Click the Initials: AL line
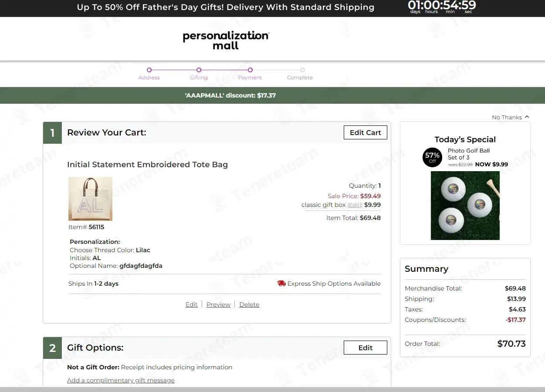This screenshot has width=545, height=392. point(85,258)
